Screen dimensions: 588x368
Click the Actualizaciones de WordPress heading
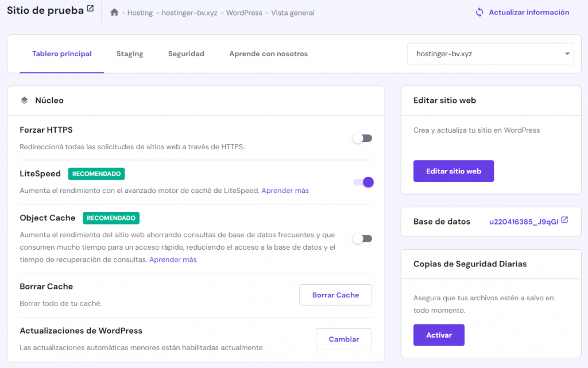tap(81, 331)
